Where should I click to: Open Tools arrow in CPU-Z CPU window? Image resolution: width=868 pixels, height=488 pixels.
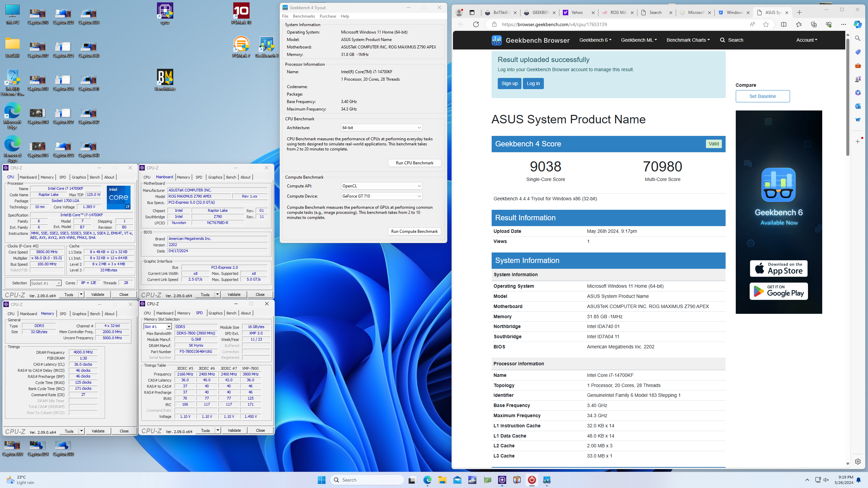(81, 294)
